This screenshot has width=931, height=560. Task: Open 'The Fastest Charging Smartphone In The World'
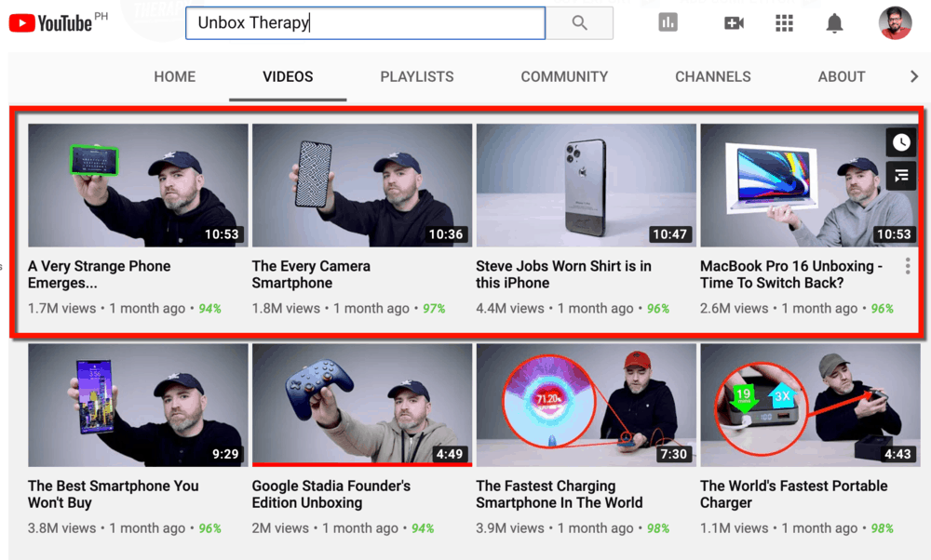[x=560, y=494]
